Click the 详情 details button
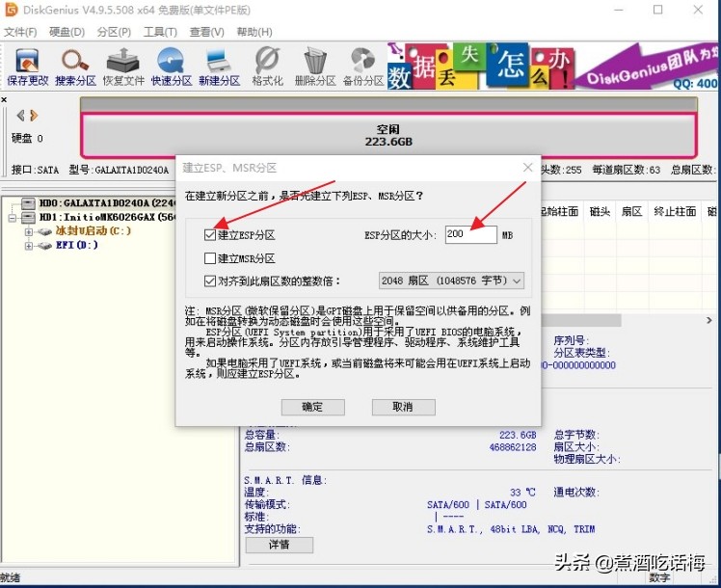The width and height of the screenshot is (721, 588). pyautogui.click(x=280, y=545)
